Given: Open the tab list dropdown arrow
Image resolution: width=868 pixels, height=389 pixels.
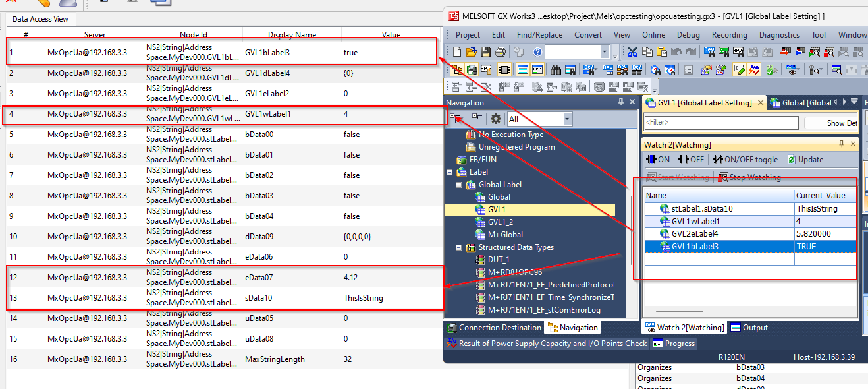Looking at the screenshot, I should [854, 102].
